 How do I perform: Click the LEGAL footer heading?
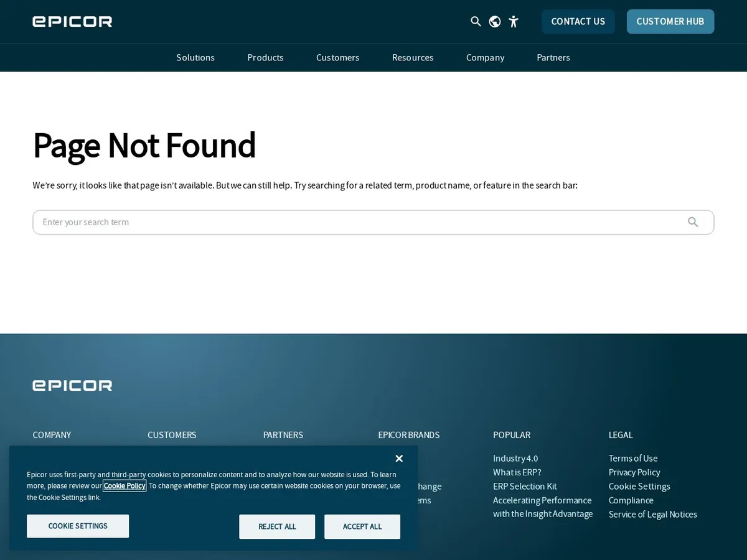coord(621,435)
